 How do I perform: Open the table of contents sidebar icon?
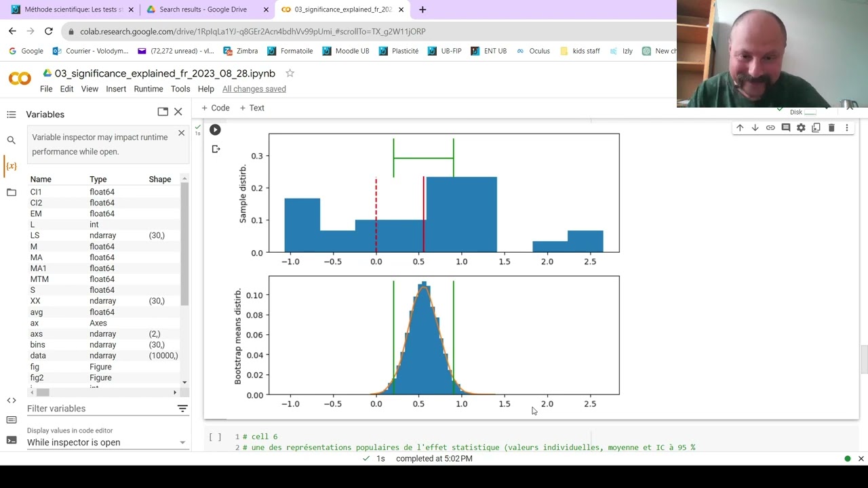coord(11,115)
